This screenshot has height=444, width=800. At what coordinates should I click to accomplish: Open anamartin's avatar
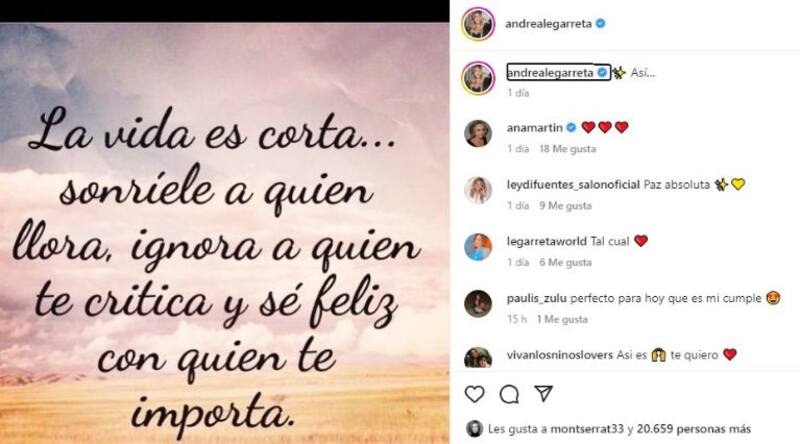point(478,133)
